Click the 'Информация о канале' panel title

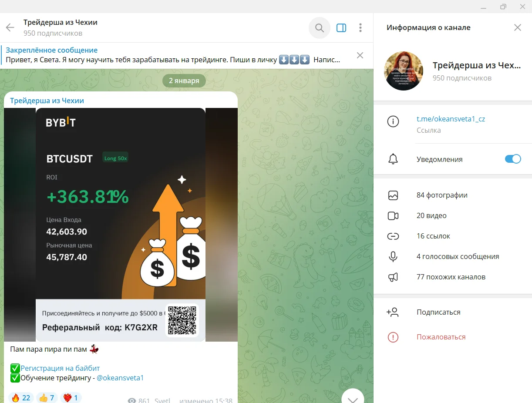[x=428, y=27]
